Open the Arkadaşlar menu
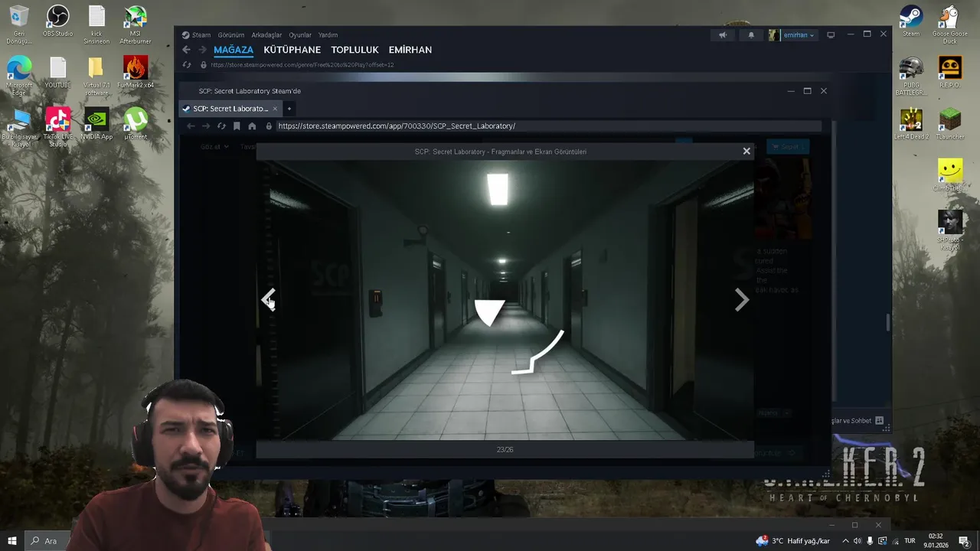Screen dimensions: 980x551 (266, 34)
